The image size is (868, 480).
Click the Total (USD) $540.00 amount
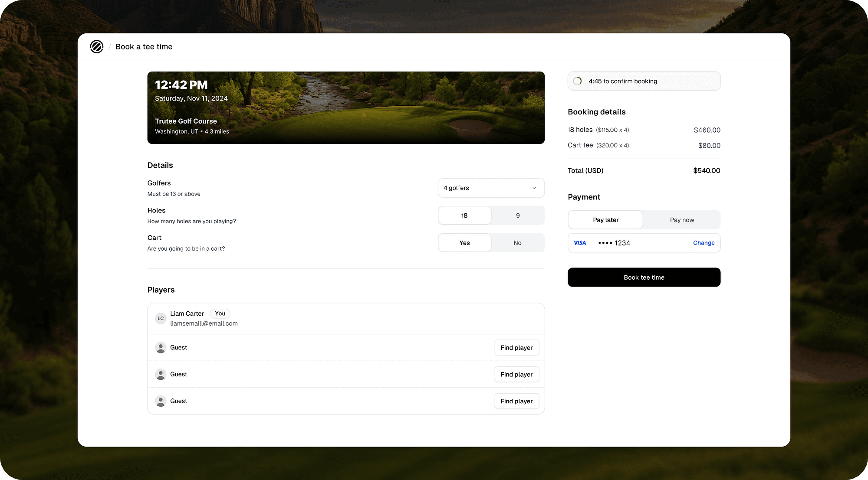[707, 171]
